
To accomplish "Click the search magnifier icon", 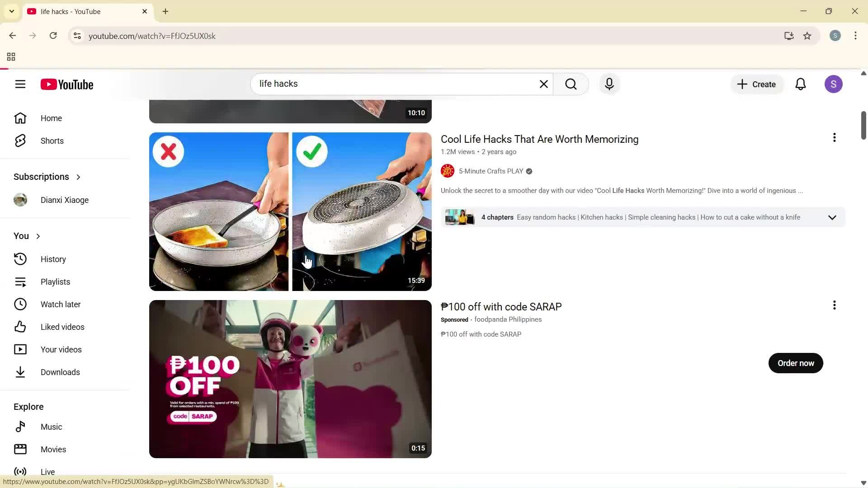I will point(571,84).
